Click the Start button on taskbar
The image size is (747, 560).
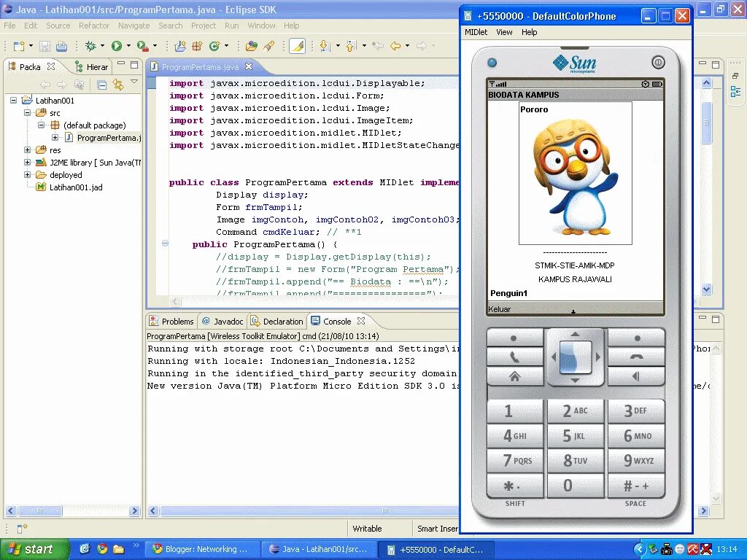click(x=34, y=549)
